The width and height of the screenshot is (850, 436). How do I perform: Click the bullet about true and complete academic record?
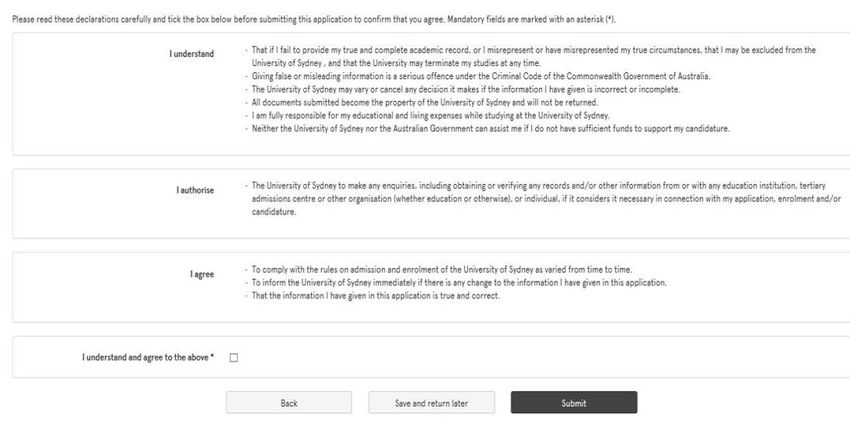[533, 56]
